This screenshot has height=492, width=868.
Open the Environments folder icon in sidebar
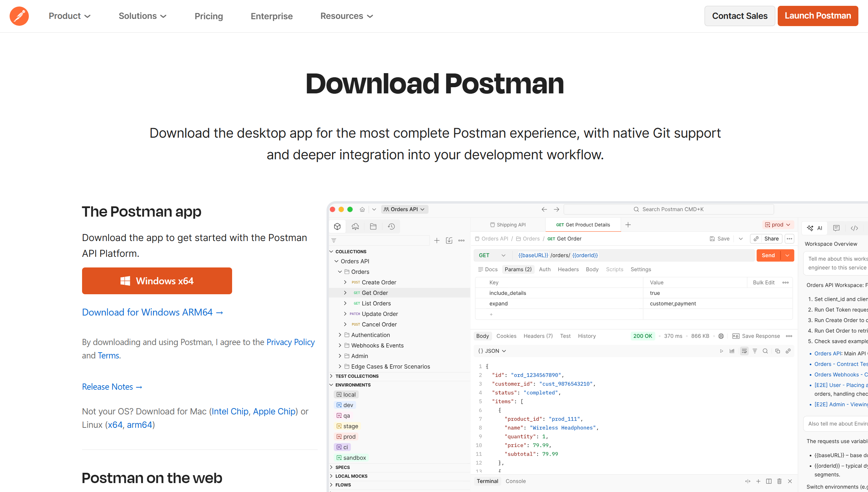[x=373, y=226]
